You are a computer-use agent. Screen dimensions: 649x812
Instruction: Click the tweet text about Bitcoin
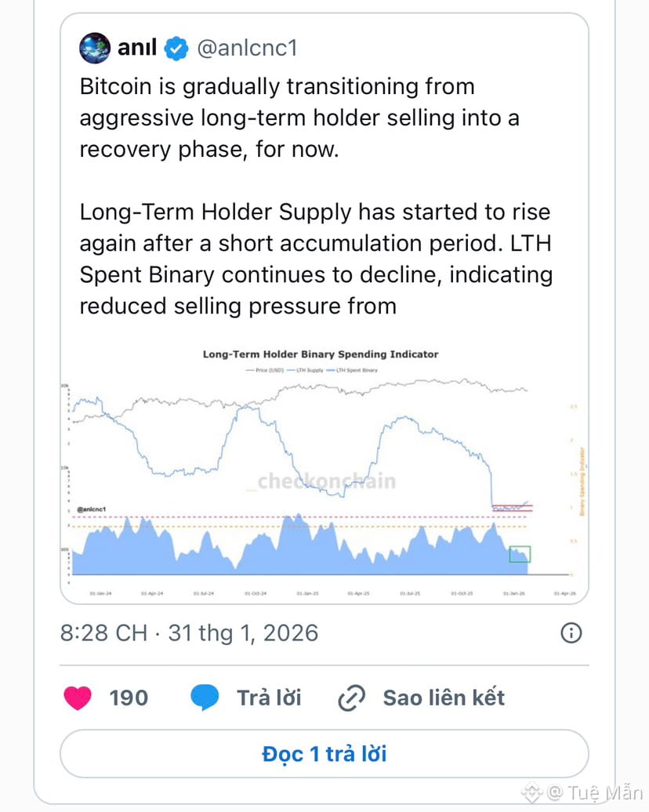[x=314, y=196]
